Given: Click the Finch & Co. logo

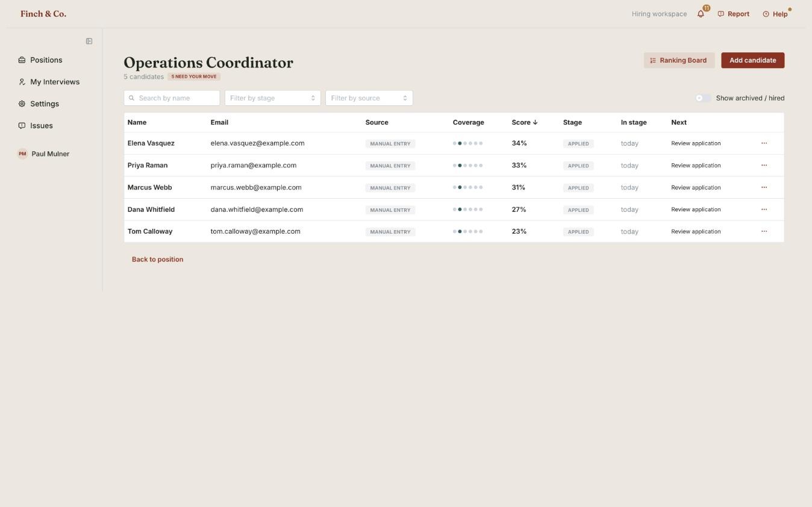Looking at the screenshot, I should [x=43, y=14].
